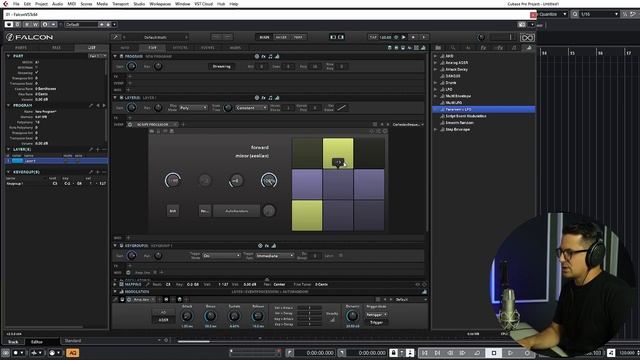Click the Cubase metronome click icon

point(410,353)
